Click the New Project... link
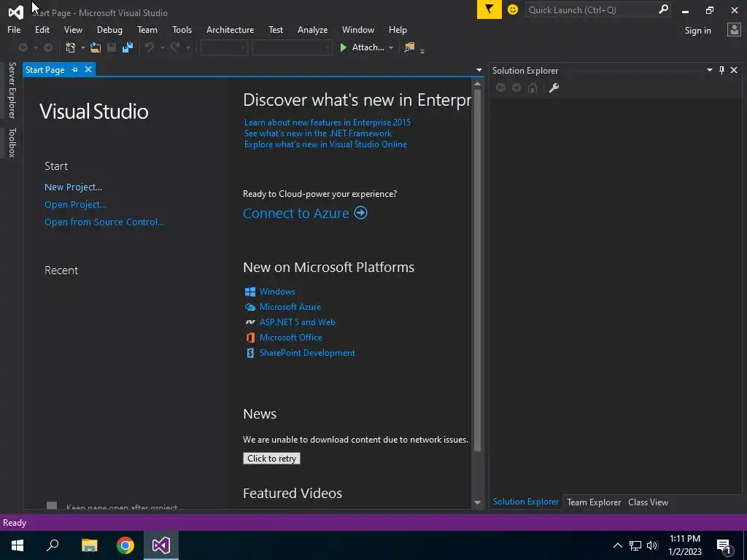 click(x=74, y=187)
